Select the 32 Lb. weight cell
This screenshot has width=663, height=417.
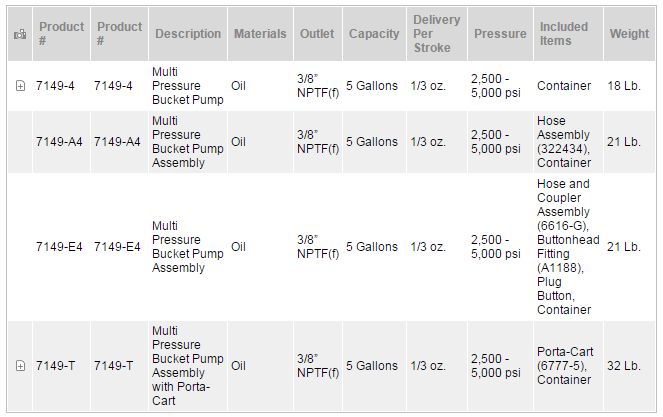(x=624, y=366)
